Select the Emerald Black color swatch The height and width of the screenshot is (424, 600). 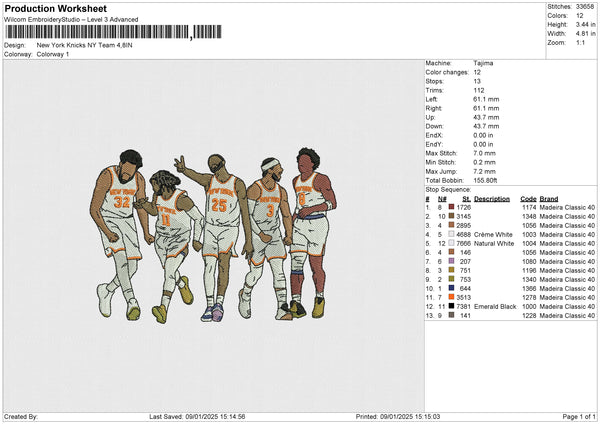(452, 306)
